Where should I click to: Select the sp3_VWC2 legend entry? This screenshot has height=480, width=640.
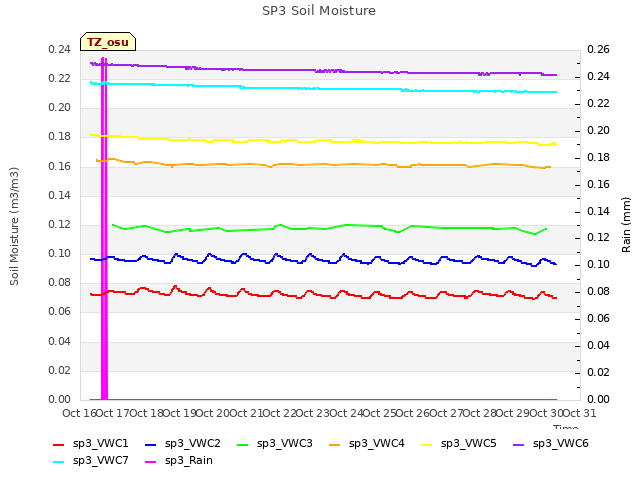tap(182, 443)
